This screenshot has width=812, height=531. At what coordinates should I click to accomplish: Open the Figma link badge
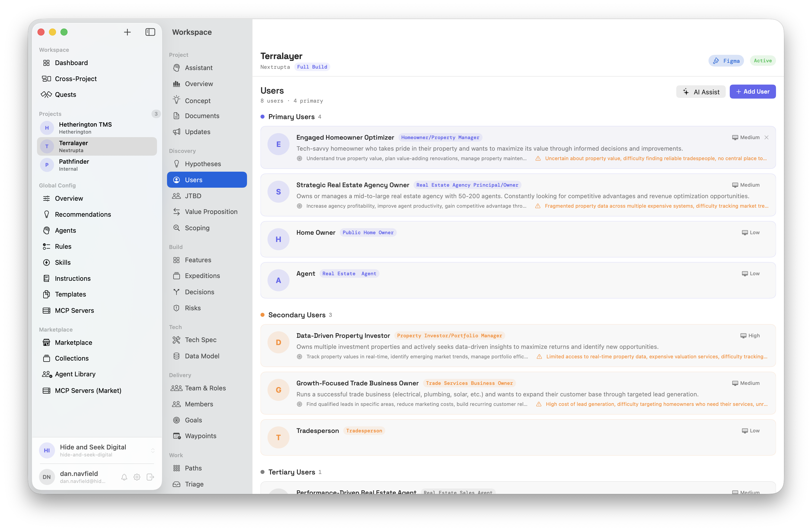click(x=726, y=61)
